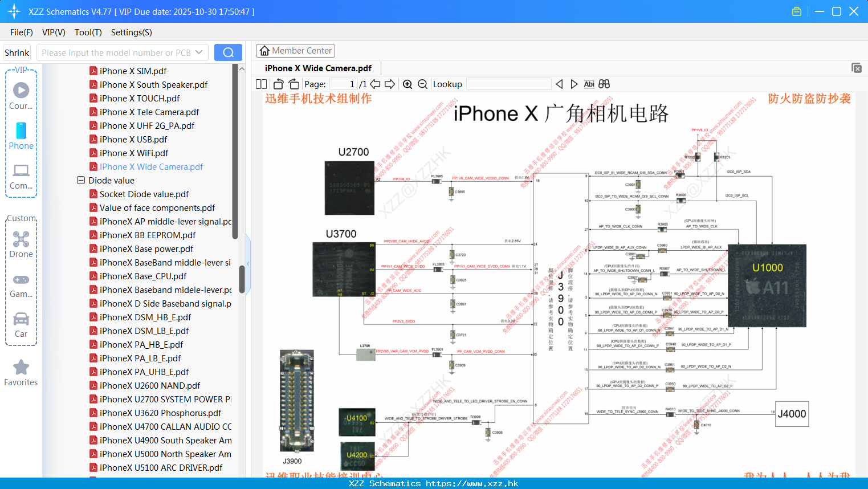Image resolution: width=868 pixels, height=489 pixels.
Task: Collapse the side panel handle
Action: tap(248, 263)
